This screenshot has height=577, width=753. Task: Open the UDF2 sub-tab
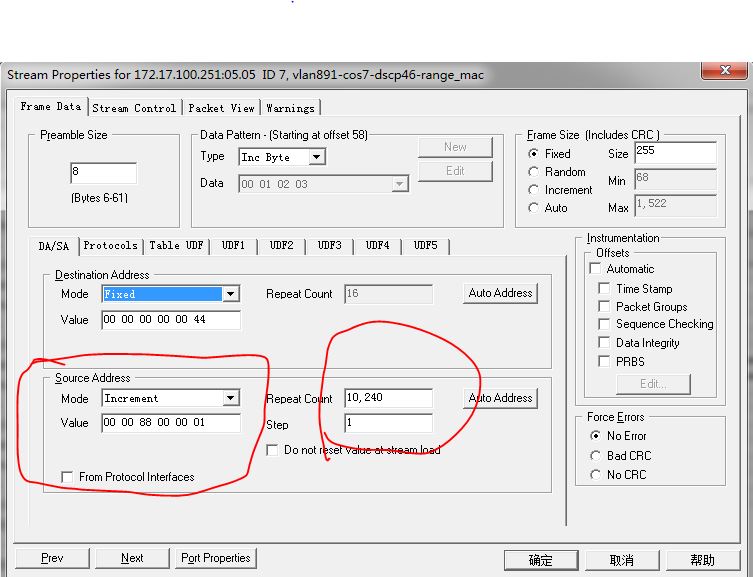pyautogui.click(x=281, y=246)
